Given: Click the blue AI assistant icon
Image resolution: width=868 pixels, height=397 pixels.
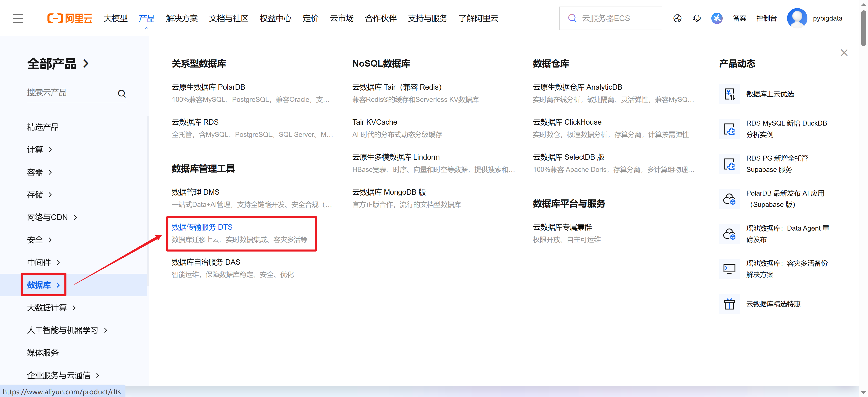Looking at the screenshot, I should (717, 18).
